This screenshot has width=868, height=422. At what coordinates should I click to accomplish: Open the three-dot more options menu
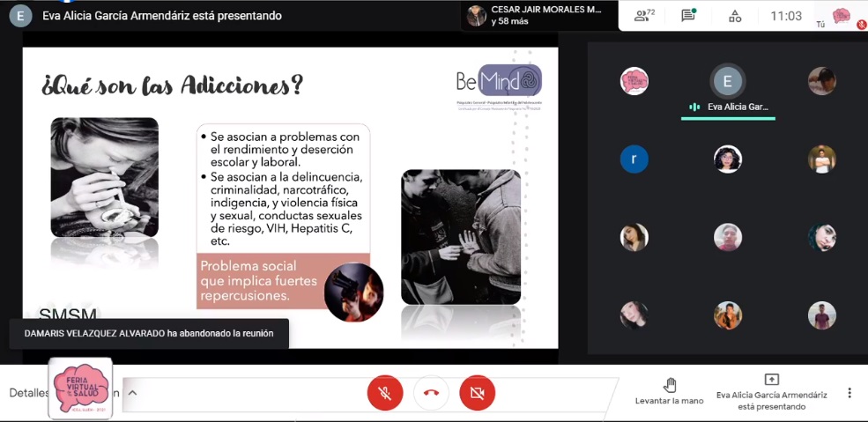(x=849, y=393)
